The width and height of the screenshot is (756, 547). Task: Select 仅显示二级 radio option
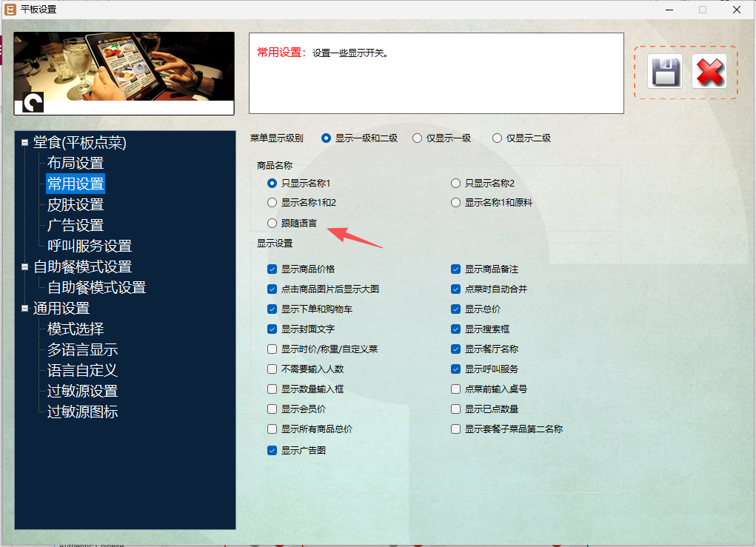497,138
